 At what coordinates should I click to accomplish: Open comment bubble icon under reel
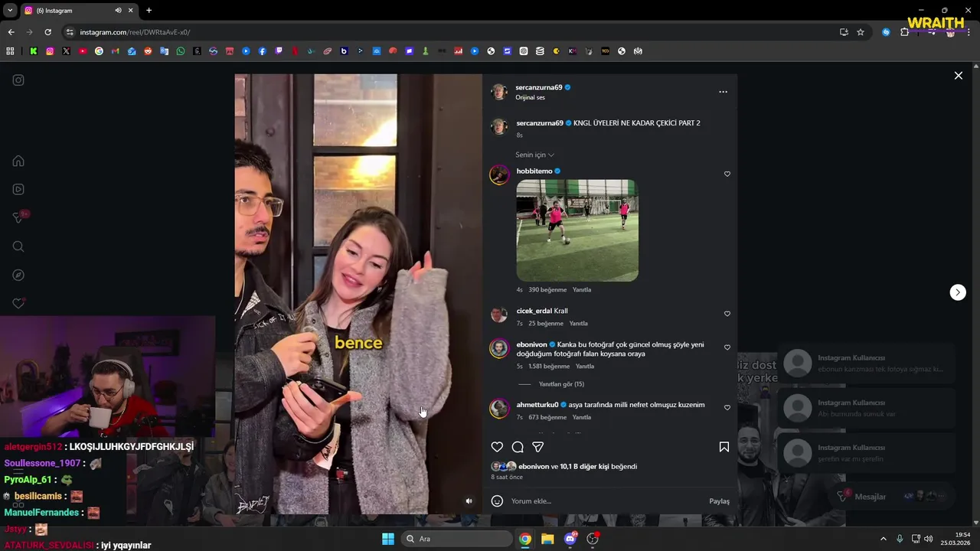518,447
